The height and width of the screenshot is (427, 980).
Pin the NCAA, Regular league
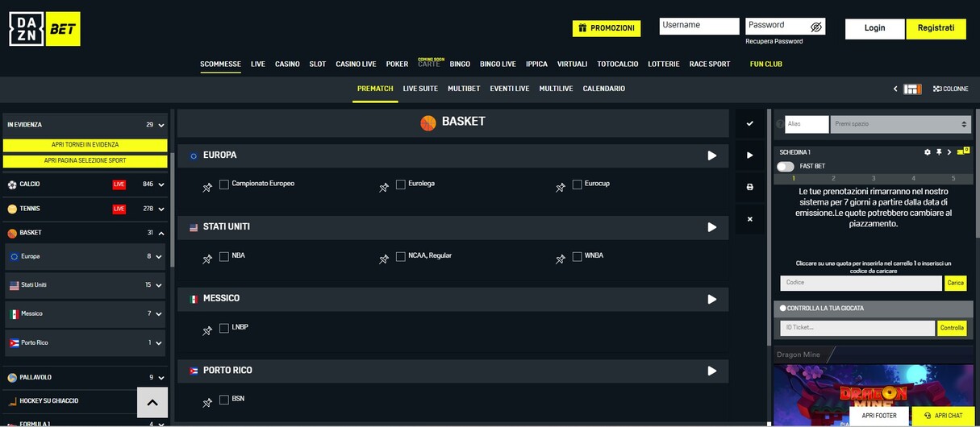(x=384, y=259)
